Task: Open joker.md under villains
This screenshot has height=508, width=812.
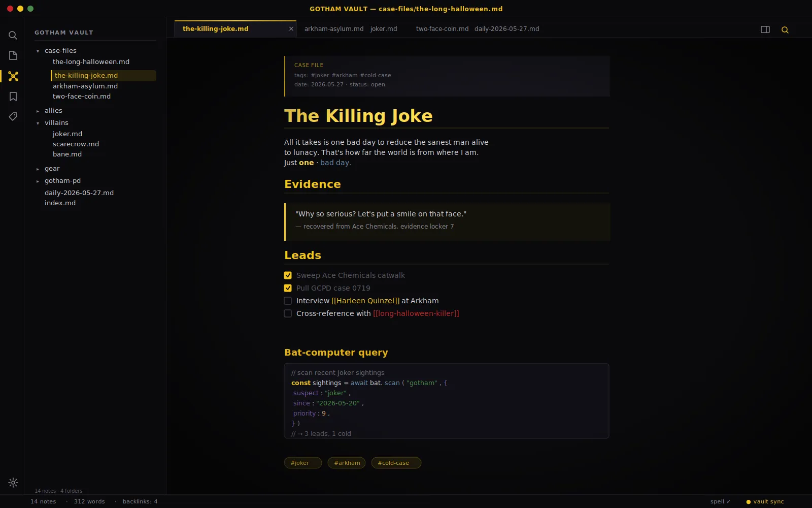Action: 67,134
